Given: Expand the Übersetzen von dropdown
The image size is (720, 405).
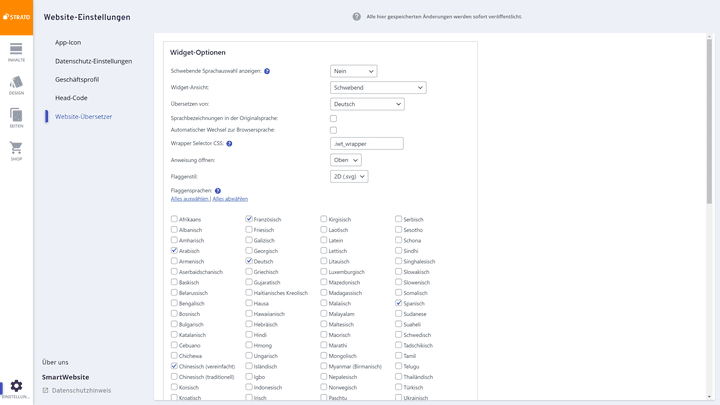Looking at the screenshot, I should tap(367, 104).
